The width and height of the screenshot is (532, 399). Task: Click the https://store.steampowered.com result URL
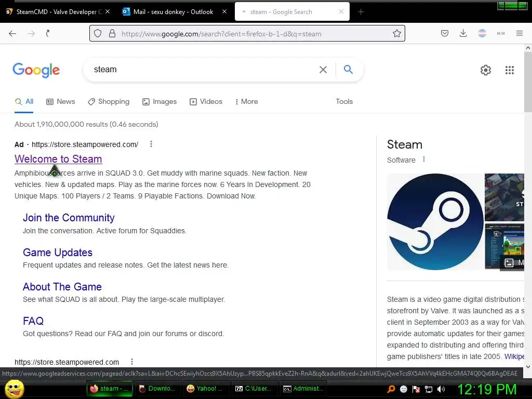tap(67, 362)
